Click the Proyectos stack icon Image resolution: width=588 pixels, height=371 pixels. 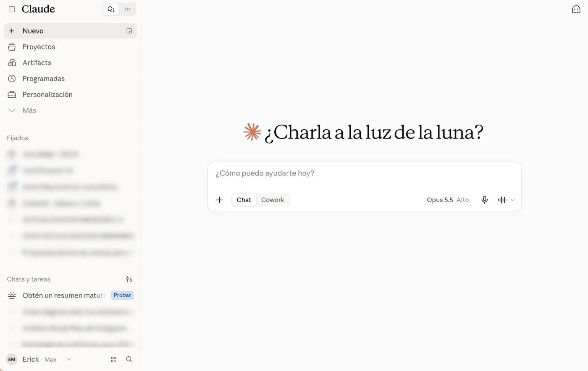pos(12,47)
